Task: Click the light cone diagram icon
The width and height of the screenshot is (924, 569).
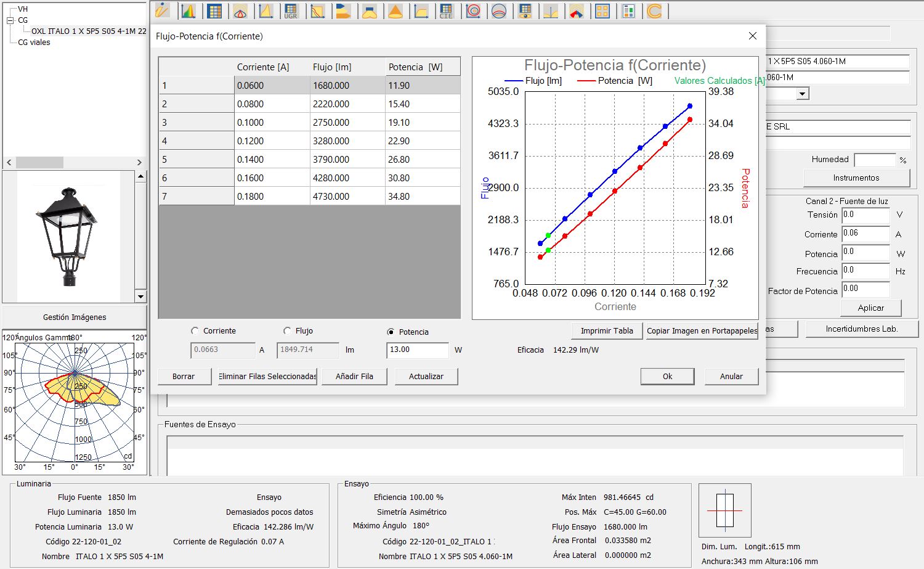Action: tap(395, 11)
